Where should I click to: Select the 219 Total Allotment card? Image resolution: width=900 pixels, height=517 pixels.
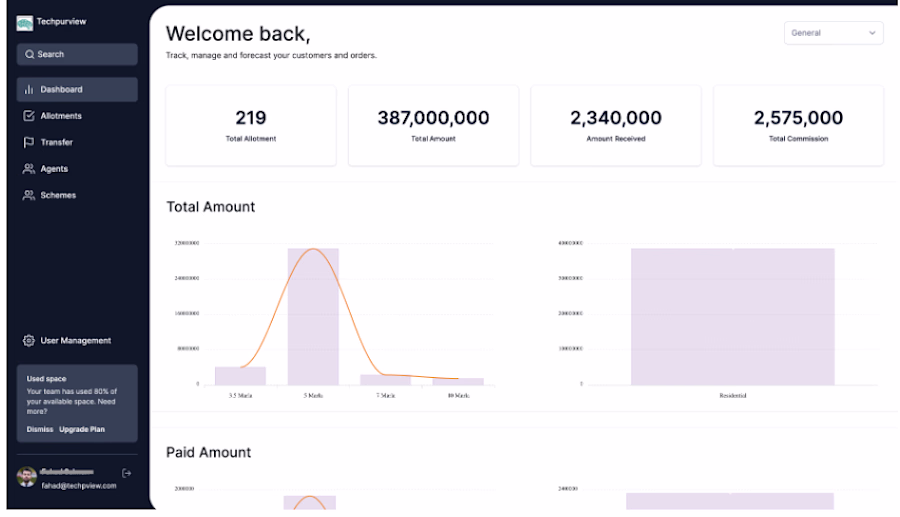251,126
